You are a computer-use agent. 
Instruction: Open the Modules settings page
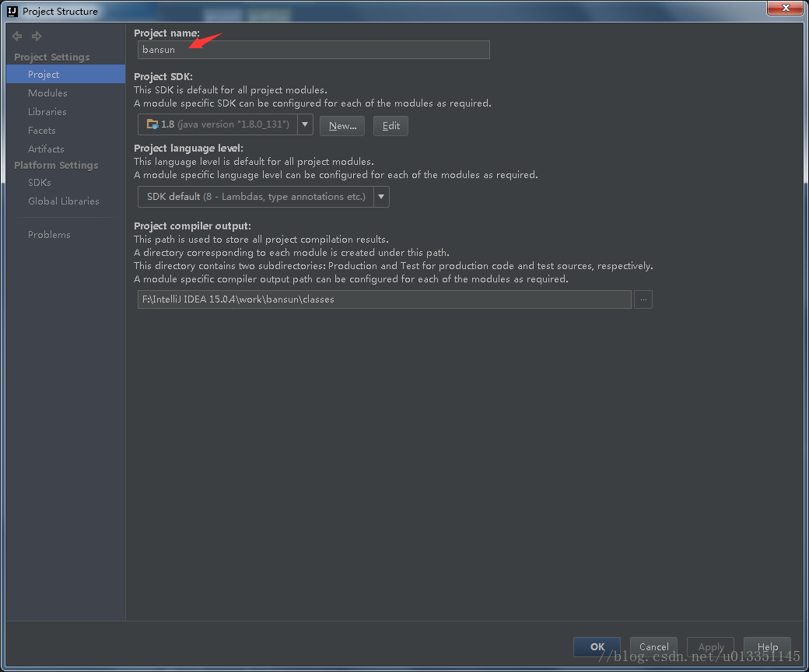pyautogui.click(x=47, y=93)
